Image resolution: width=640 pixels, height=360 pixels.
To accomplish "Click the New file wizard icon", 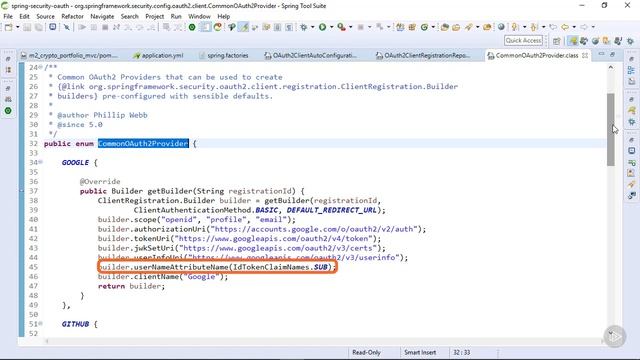I will click(x=9, y=27).
